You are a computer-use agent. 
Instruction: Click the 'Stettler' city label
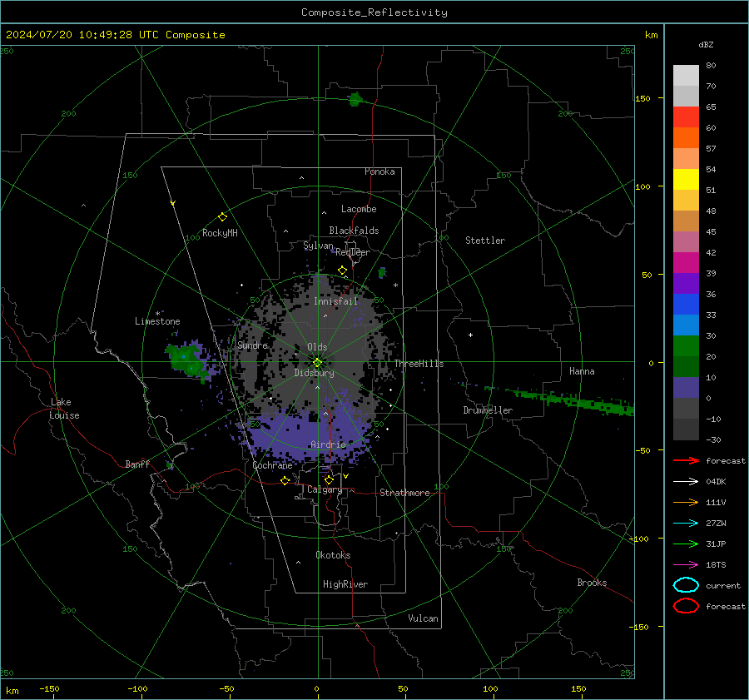[x=485, y=241]
